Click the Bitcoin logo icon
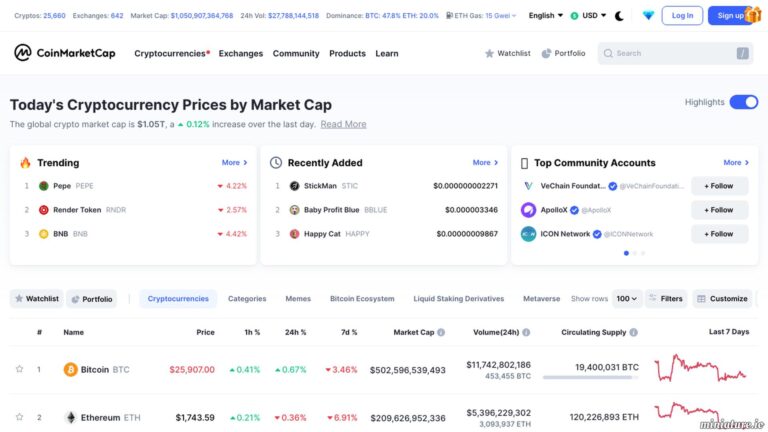 coord(71,369)
